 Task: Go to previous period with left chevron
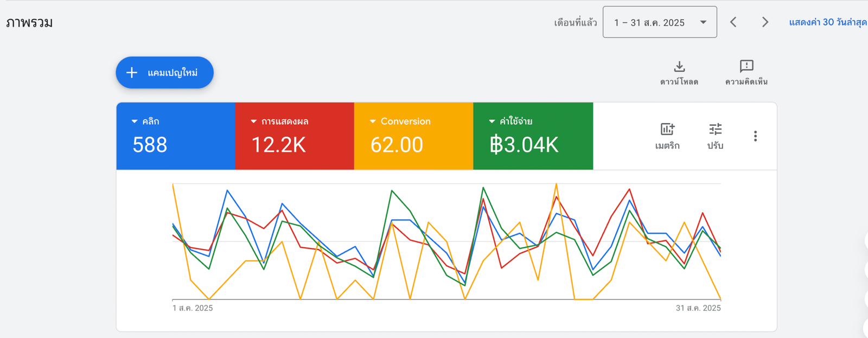(733, 22)
